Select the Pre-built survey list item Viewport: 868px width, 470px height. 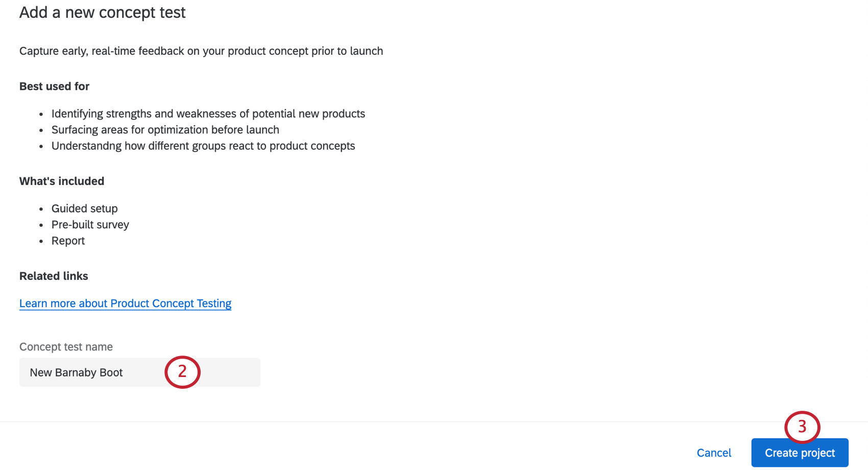click(90, 224)
